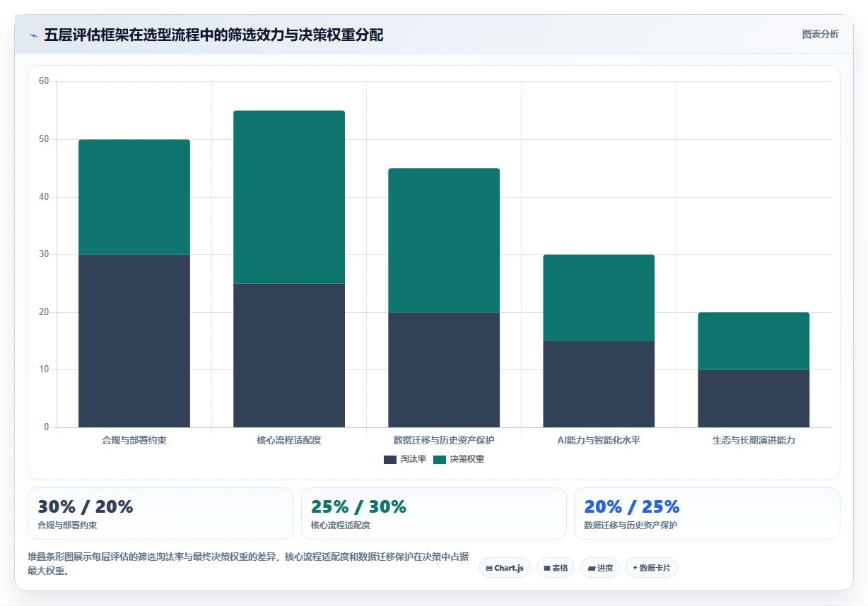
Task: Click the teal 决策权重 bar for 数据迁移与历史资产保护
Action: (444, 240)
